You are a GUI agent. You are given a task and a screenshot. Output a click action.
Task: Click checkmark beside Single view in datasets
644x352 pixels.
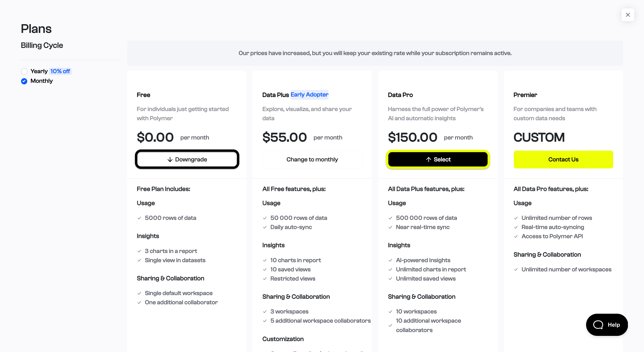click(x=139, y=260)
